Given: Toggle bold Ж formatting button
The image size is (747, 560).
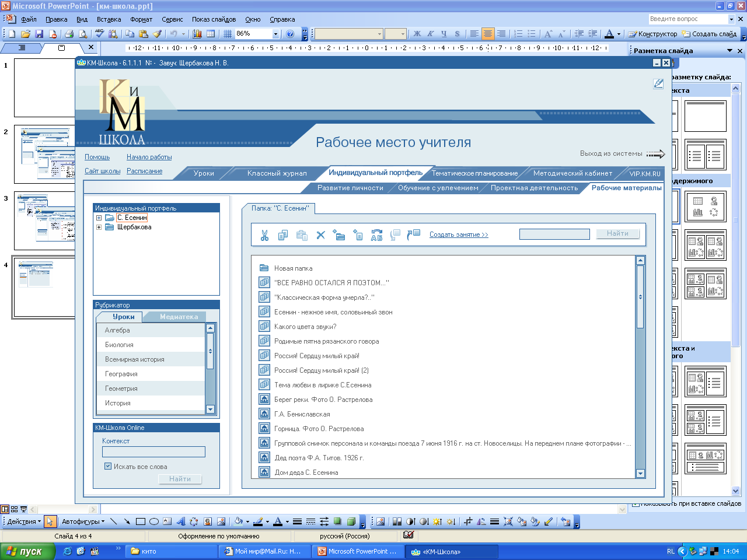Looking at the screenshot, I should pos(417,34).
